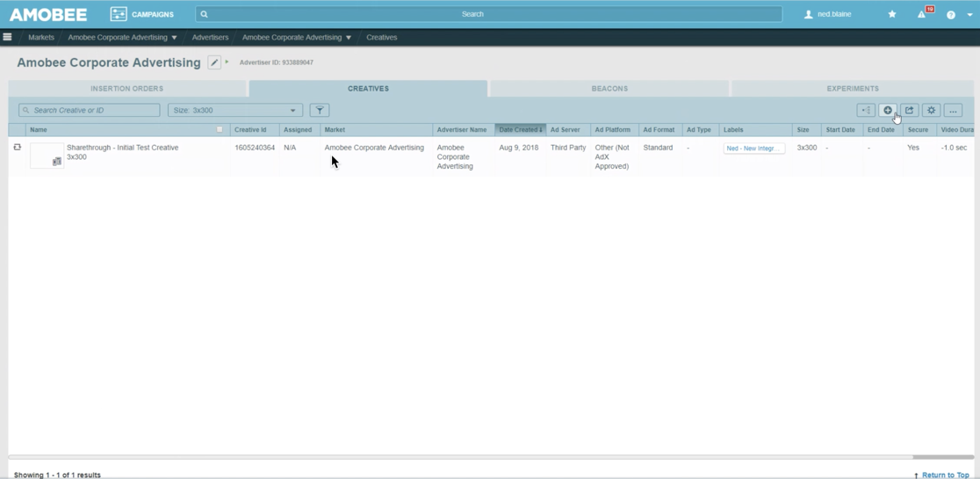
Task: Click Return to Top link
Action: [941, 475]
